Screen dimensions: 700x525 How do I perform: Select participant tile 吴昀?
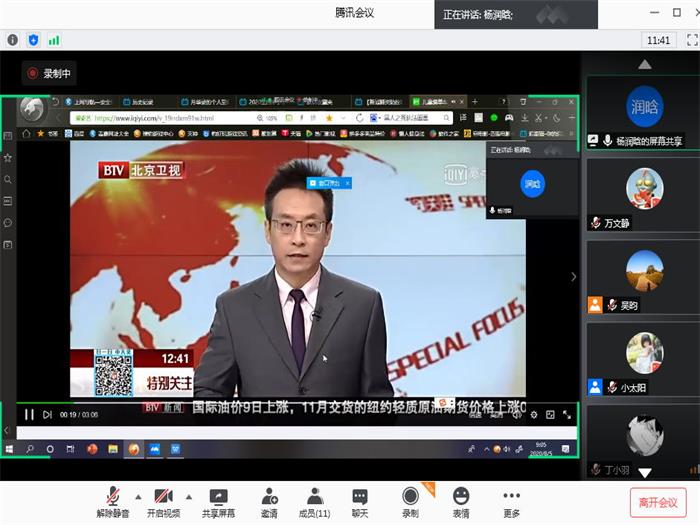tap(643, 277)
